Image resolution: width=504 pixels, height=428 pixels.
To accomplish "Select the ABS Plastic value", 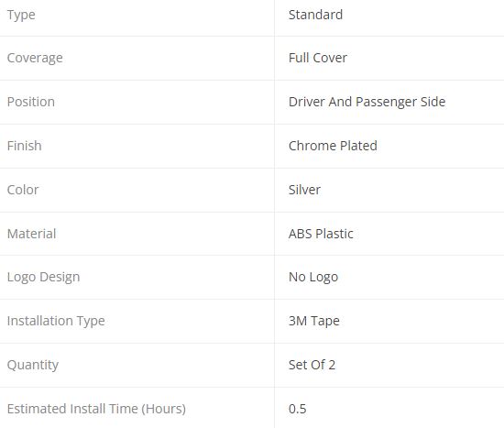I will click(321, 234).
